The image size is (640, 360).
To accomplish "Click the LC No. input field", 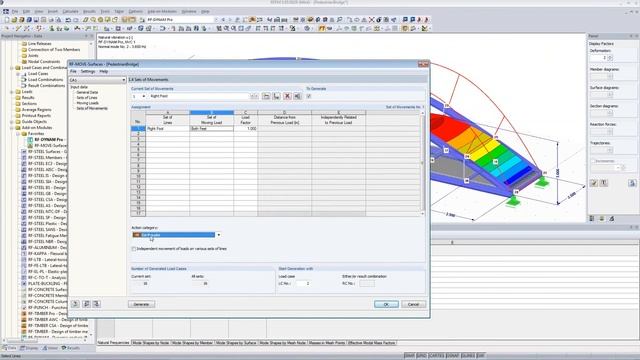I will pyautogui.click(x=302, y=283).
